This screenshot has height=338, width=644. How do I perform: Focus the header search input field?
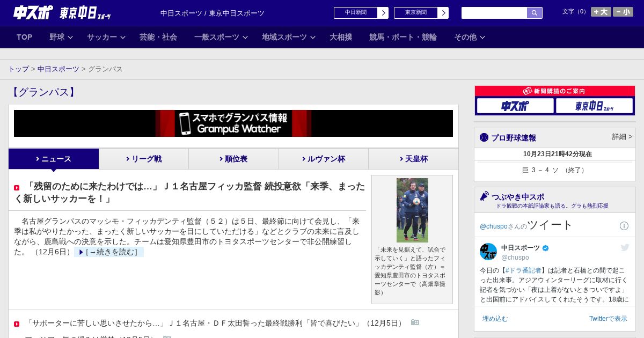(x=494, y=13)
